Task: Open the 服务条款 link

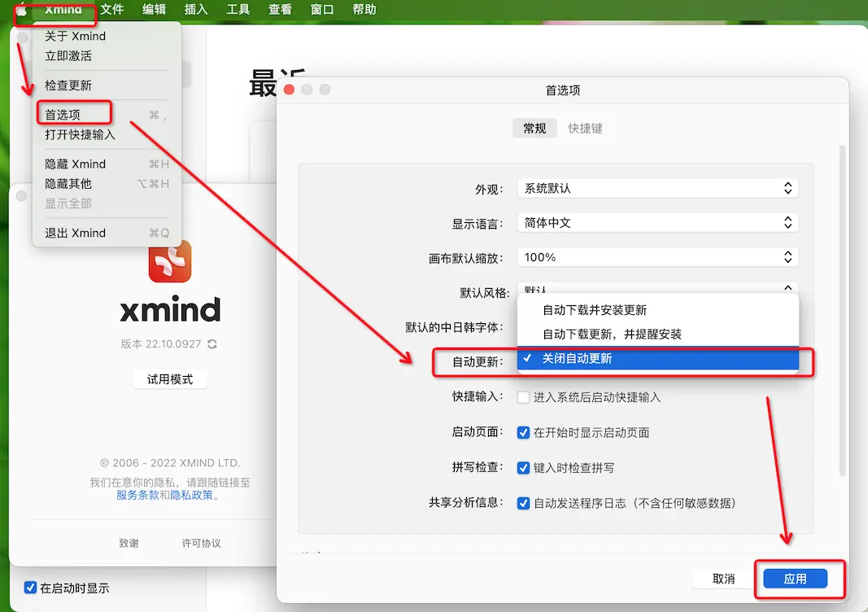Action: coord(137,495)
